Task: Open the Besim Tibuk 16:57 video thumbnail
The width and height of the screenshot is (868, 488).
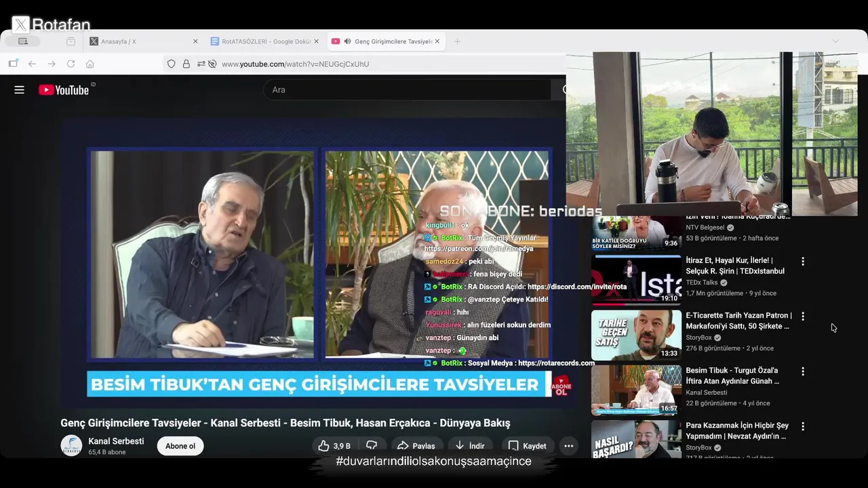Action: click(636, 390)
